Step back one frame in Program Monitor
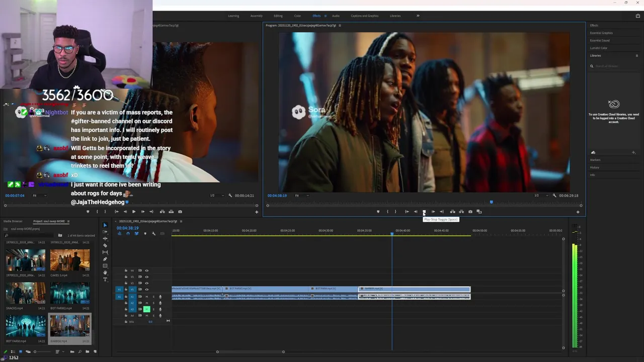644x362 pixels. [416, 212]
